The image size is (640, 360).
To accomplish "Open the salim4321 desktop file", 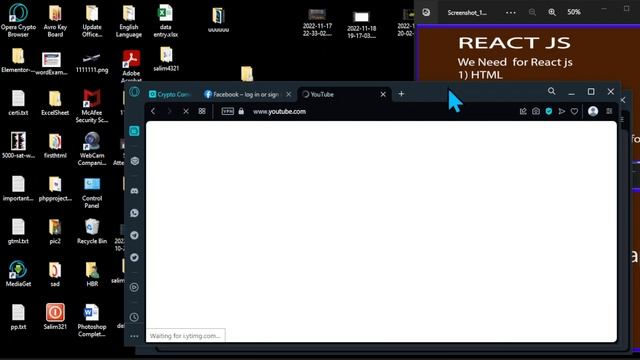I will coord(166,59).
